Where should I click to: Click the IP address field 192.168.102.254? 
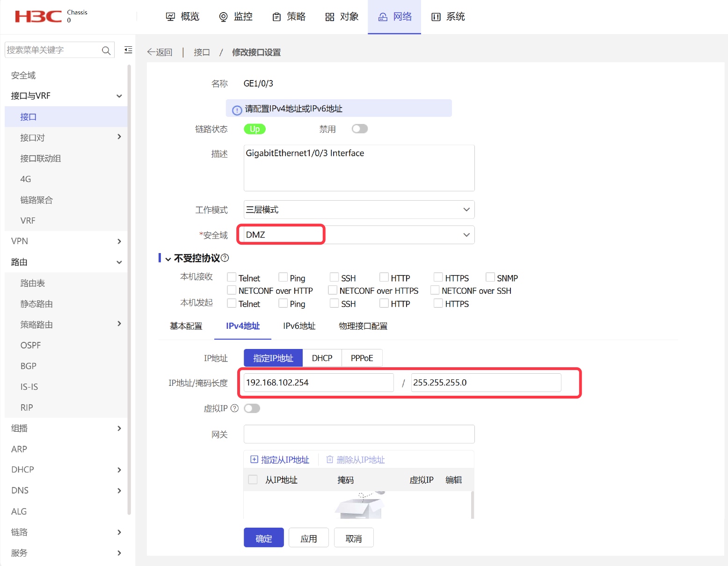[319, 383]
